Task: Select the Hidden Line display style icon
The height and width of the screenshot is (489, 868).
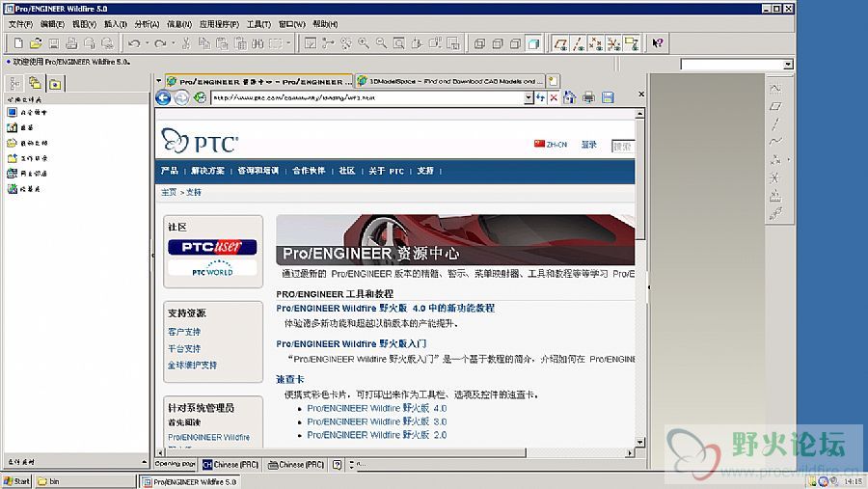Action: [x=498, y=43]
